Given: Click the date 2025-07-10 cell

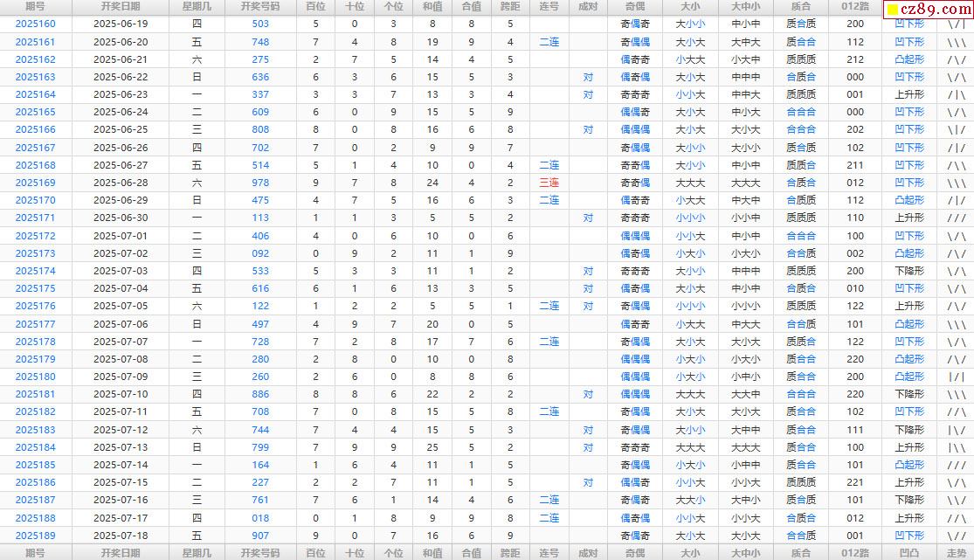Looking at the screenshot, I should tap(121, 394).
